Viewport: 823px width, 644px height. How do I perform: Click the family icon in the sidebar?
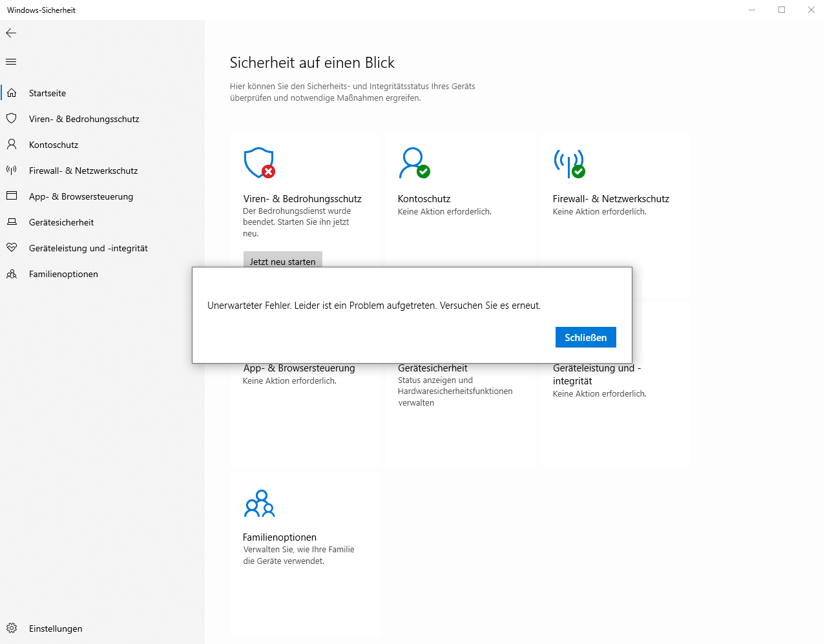pyautogui.click(x=12, y=274)
